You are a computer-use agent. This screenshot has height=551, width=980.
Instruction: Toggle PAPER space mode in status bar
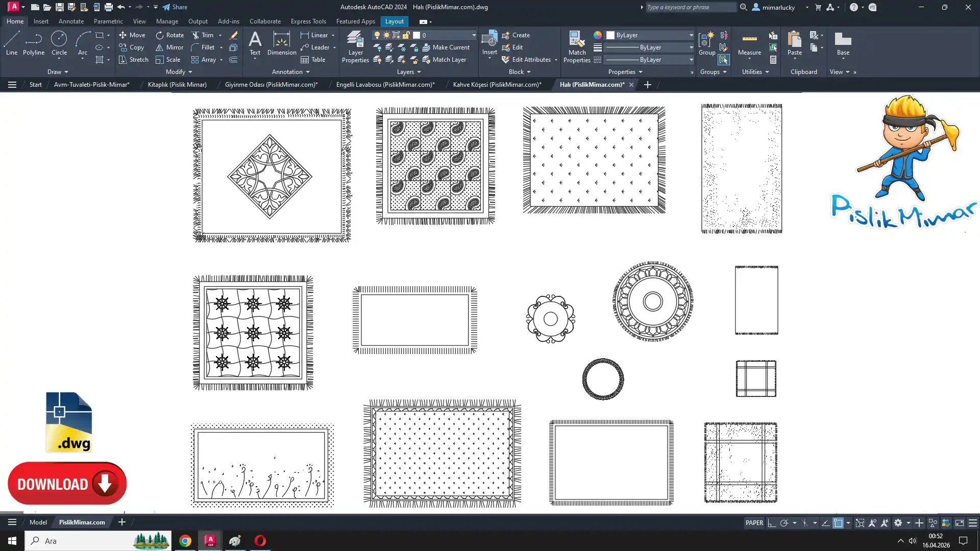click(x=754, y=523)
